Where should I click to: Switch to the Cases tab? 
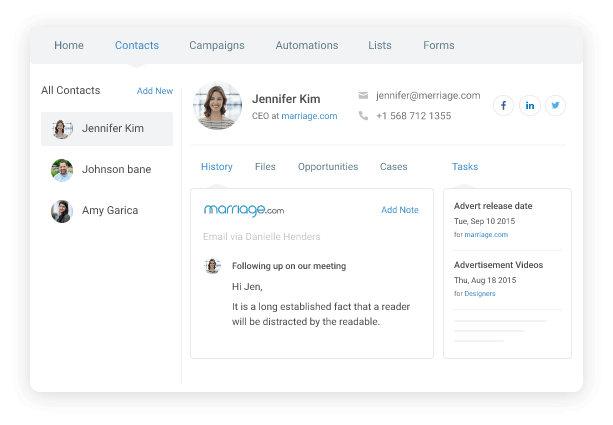click(394, 167)
